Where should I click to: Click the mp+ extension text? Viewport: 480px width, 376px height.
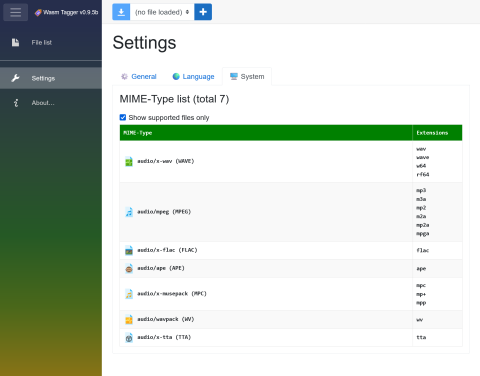[x=421, y=294]
